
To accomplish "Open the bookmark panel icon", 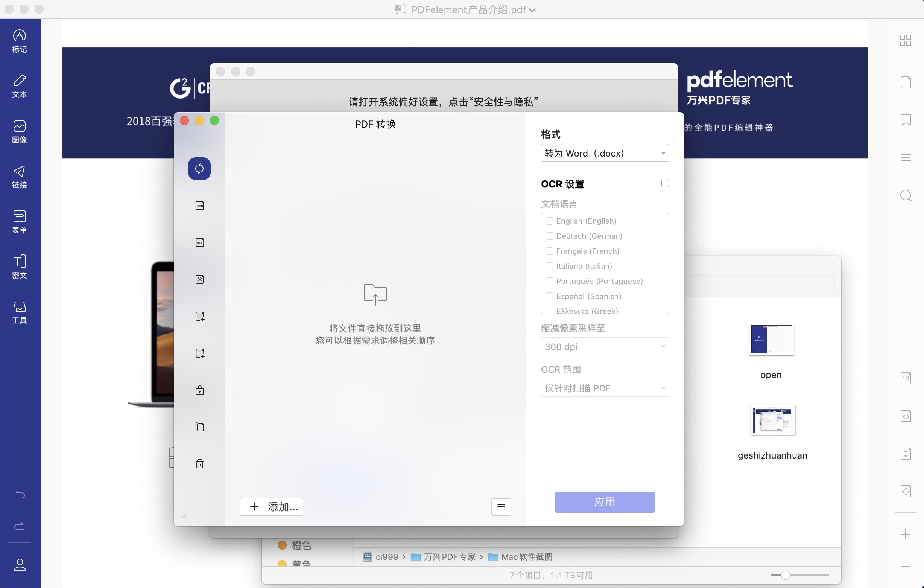I will [x=905, y=120].
